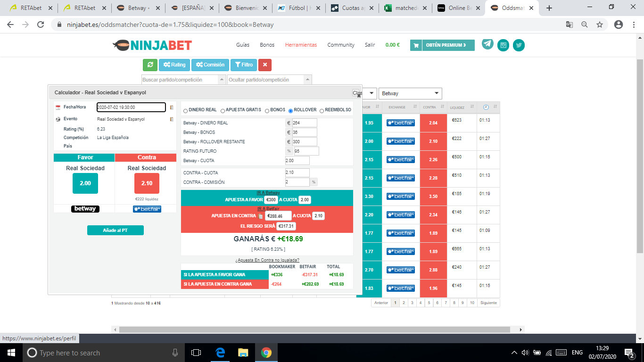644x362 pixels.
Task: Reload the page with browser refresh
Action: tap(41, 25)
